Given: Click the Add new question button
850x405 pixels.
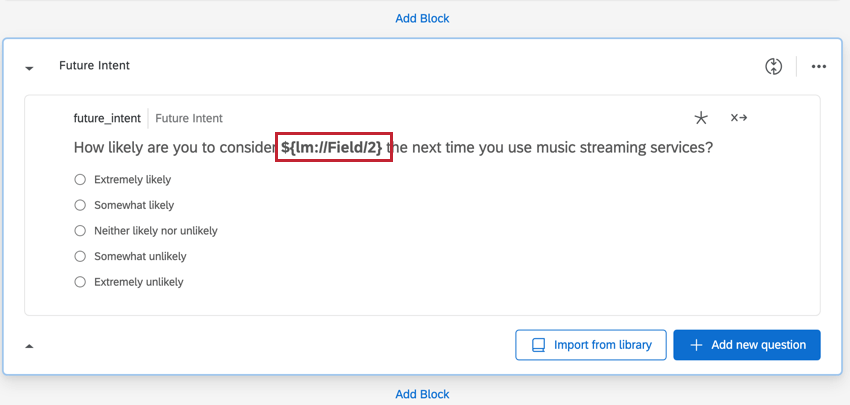Looking at the screenshot, I should [x=747, y=345].
